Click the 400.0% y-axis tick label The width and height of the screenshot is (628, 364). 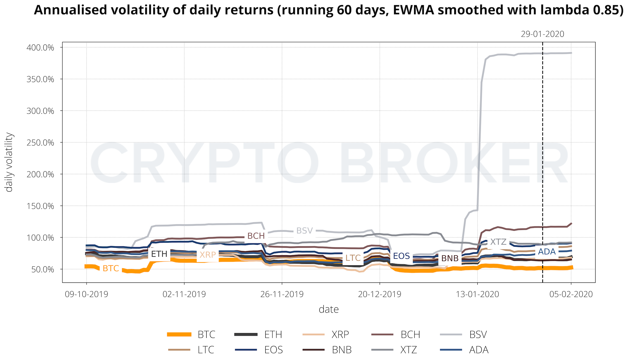pos(40,47)
